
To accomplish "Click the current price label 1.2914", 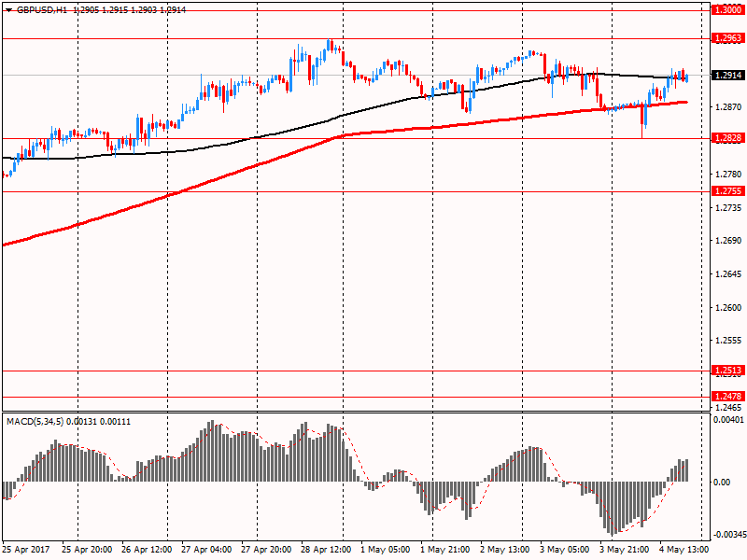I will 727,76.
